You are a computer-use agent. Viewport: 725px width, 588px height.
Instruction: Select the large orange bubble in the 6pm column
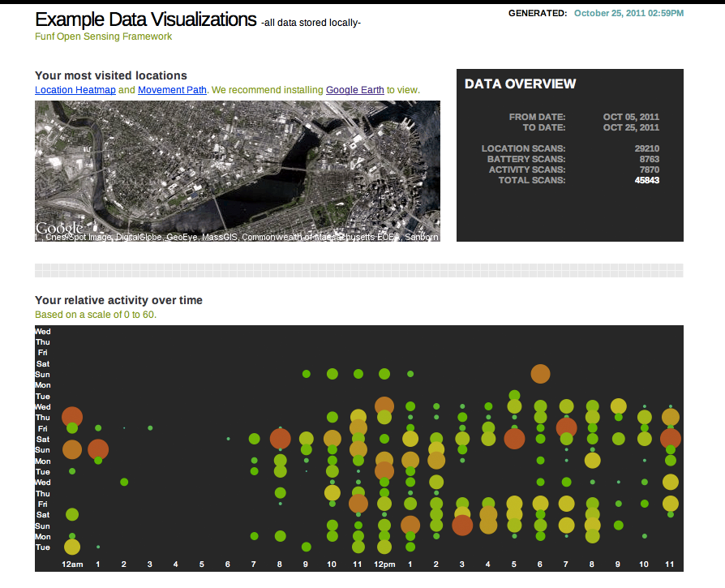pos(540,373)
